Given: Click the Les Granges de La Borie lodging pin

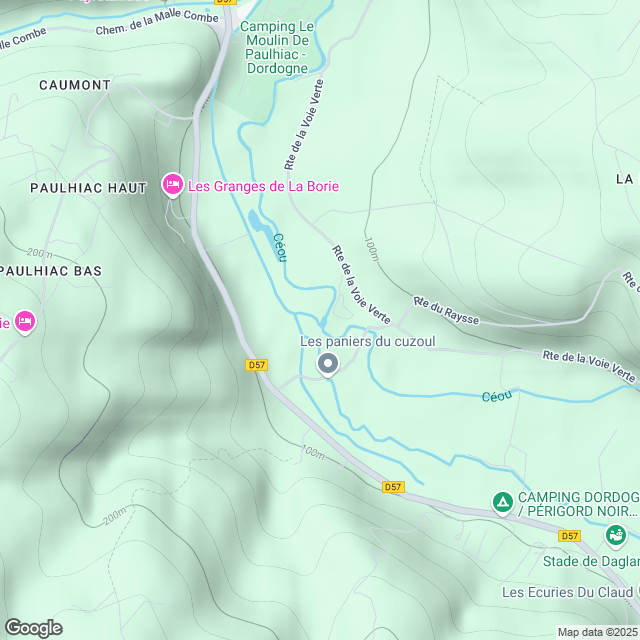Looking at the screenshot, I should point(173,185).
